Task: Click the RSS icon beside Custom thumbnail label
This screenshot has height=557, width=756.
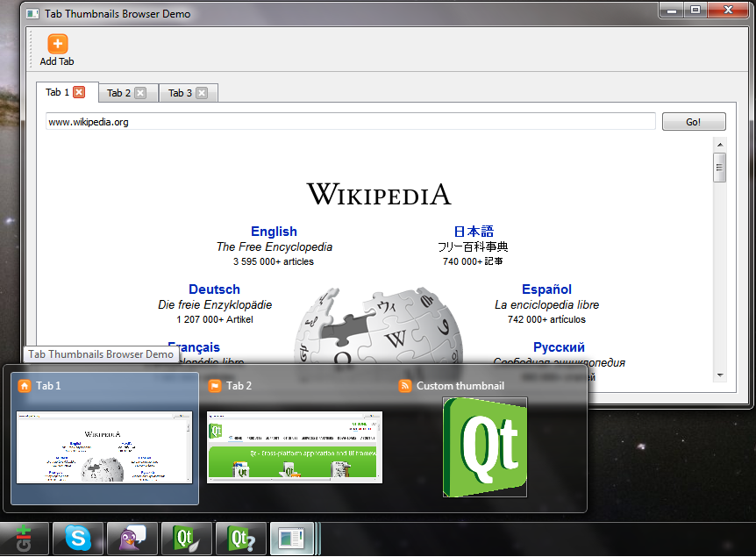Action: (404, 385)
